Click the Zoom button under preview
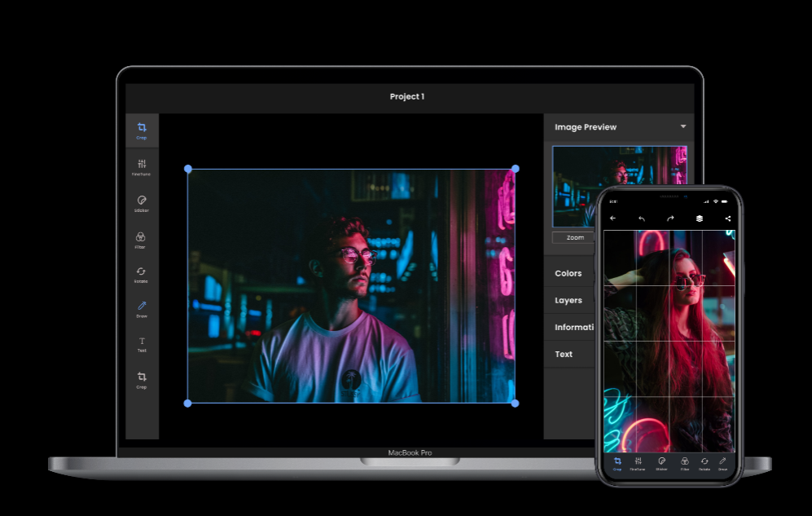This screenshot has height=516, width=812. (575, 238)
